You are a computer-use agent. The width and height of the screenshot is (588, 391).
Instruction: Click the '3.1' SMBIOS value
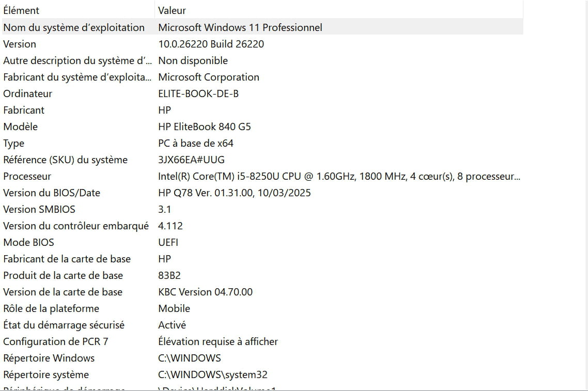coord(164,209)
